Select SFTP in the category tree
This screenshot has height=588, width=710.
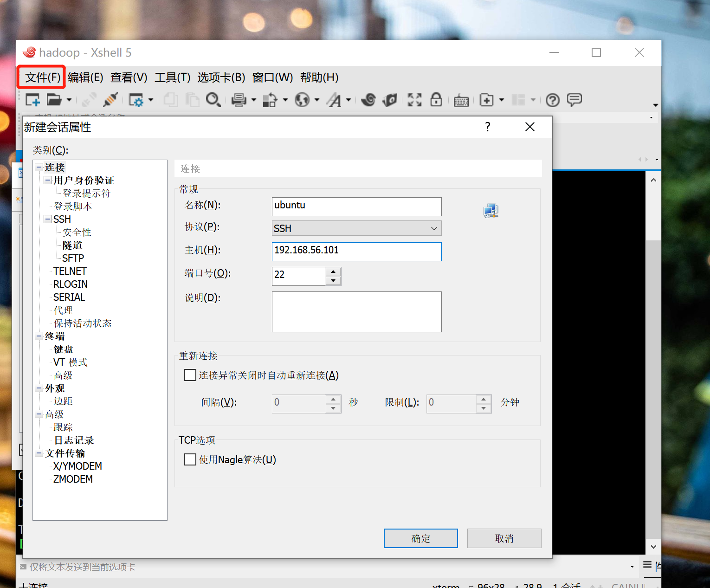(73, 258)
